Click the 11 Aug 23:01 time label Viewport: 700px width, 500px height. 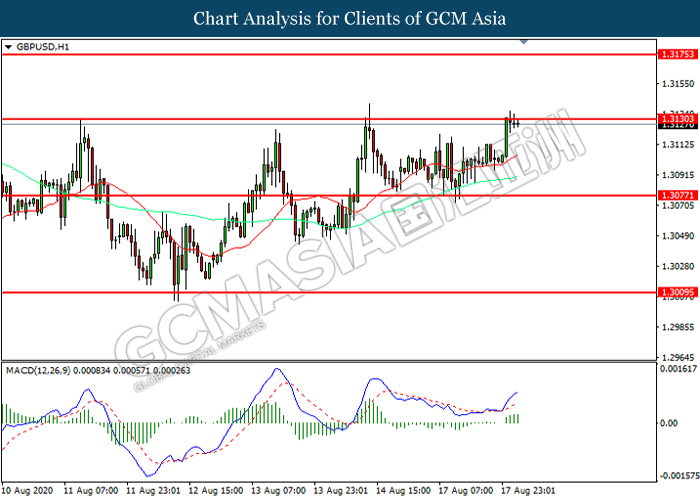click(154, 491)
